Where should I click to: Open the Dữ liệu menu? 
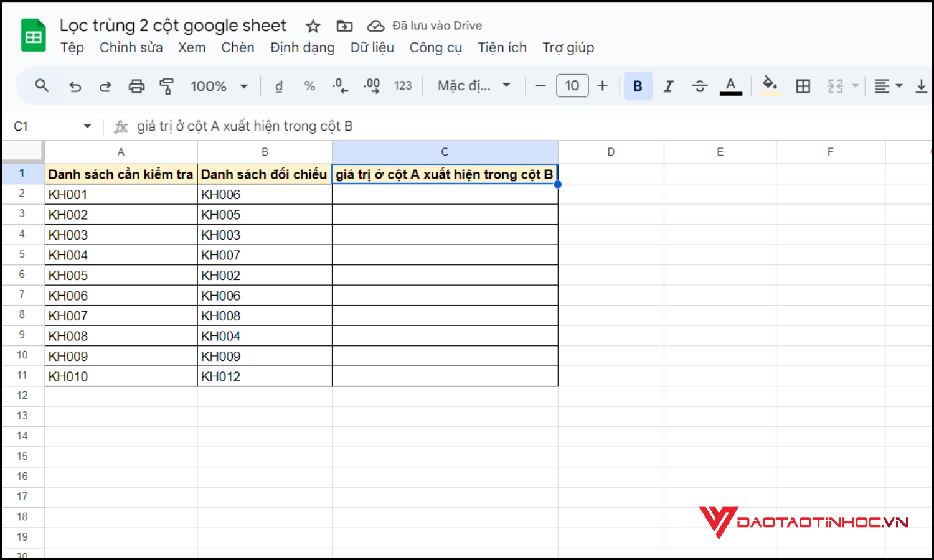pos(372,47)
